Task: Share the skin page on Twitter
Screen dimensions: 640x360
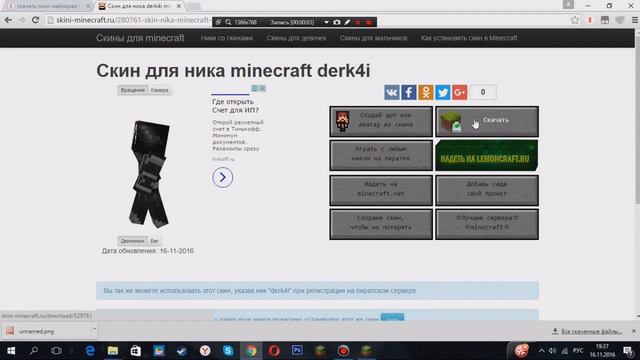Action: [443, 92]
